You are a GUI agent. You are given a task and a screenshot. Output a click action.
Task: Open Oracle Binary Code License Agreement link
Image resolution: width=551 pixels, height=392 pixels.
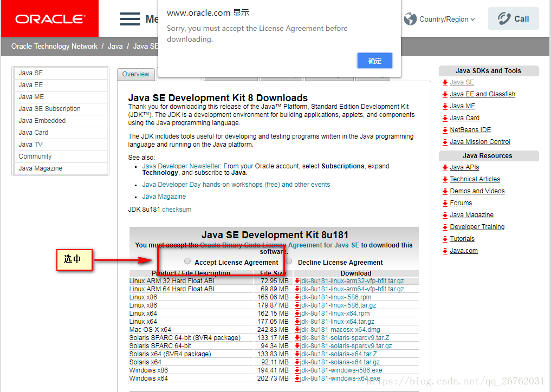pos(280,245)
